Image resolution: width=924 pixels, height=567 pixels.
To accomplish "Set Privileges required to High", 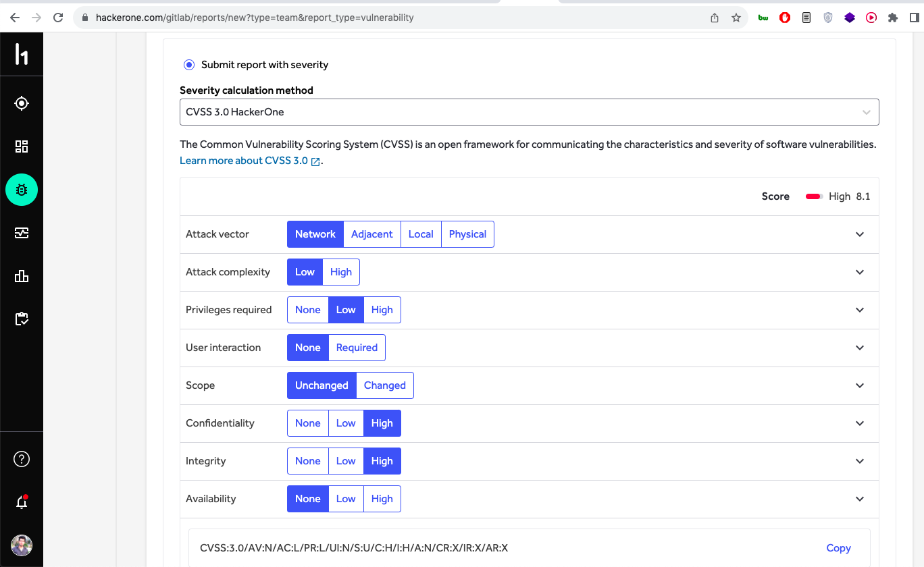I will [x=382, y=310].
